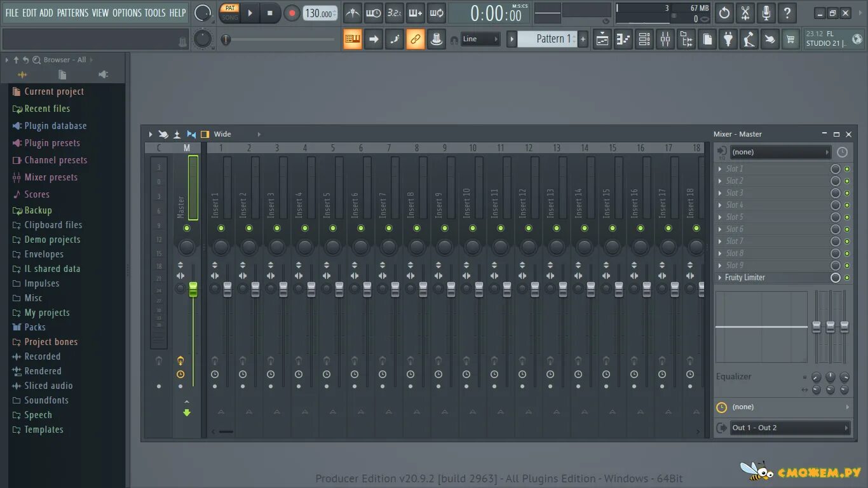
Task: Open the Piano roll view icon
Action: pos(623,39)
